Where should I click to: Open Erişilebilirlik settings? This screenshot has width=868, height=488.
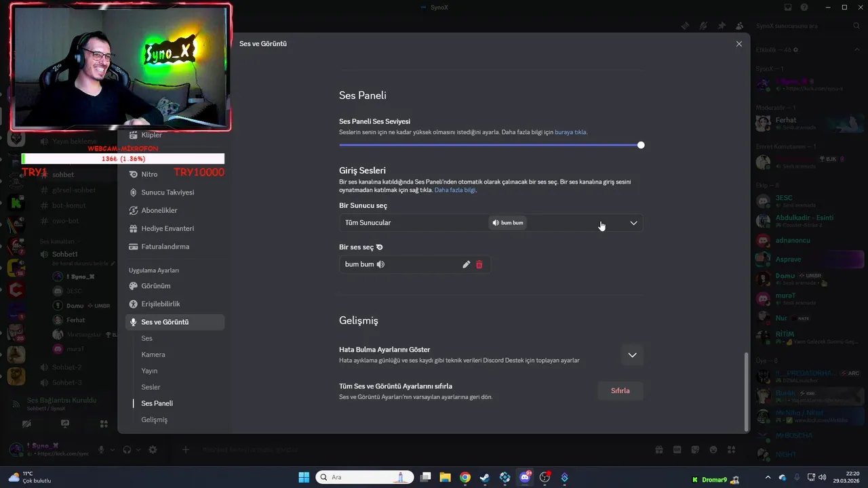(x=175, y=304)
